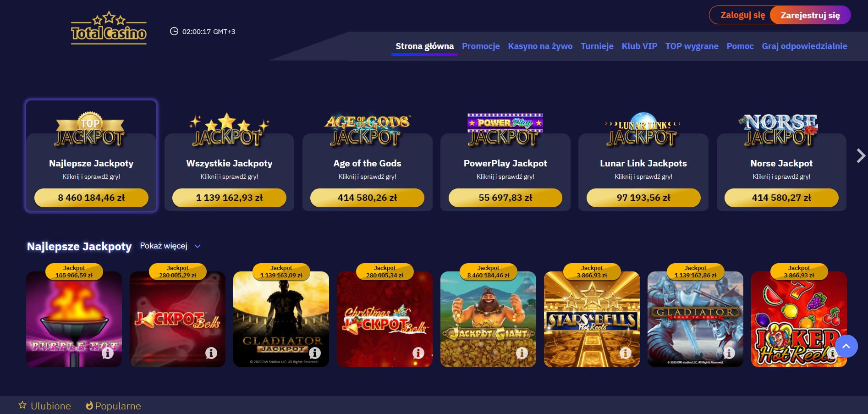The height and width of the screenshot is (414, 868).
Task: Click the clock icon beside the time
Action: [174, 31]
